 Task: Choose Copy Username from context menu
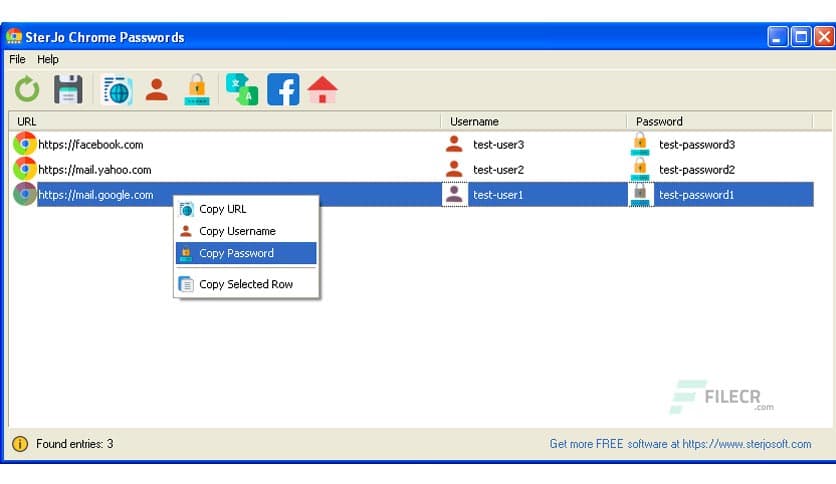coord(246,231)
